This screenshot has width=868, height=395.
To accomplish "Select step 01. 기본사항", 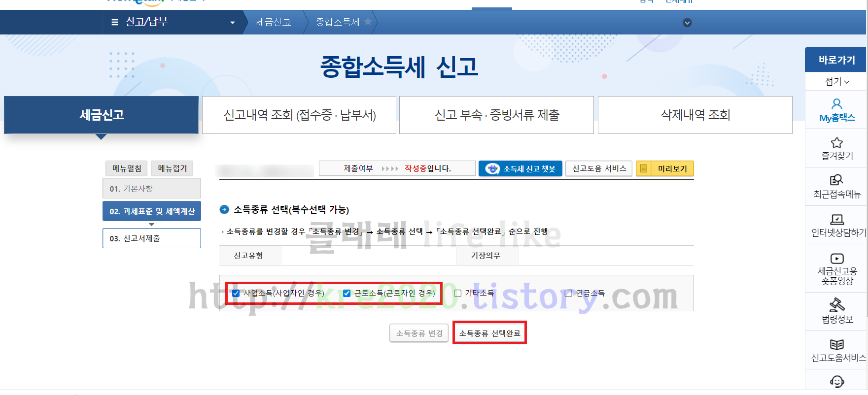I will tap(152, 189).
